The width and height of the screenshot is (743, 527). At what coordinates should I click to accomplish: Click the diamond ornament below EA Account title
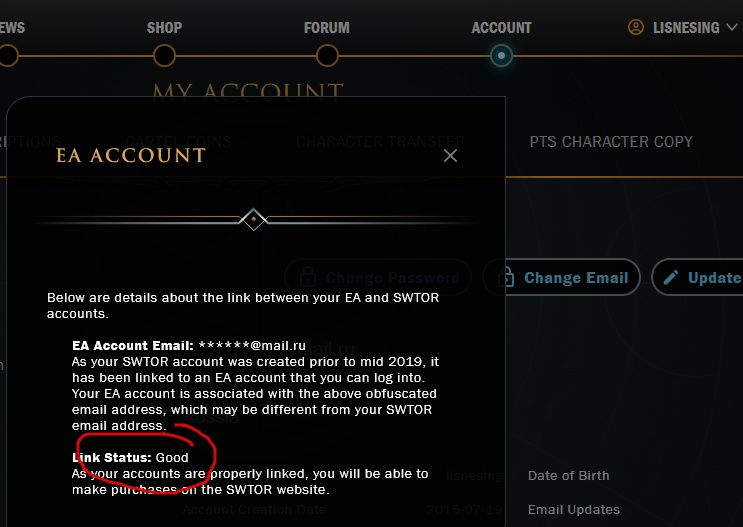click(255, 219)
